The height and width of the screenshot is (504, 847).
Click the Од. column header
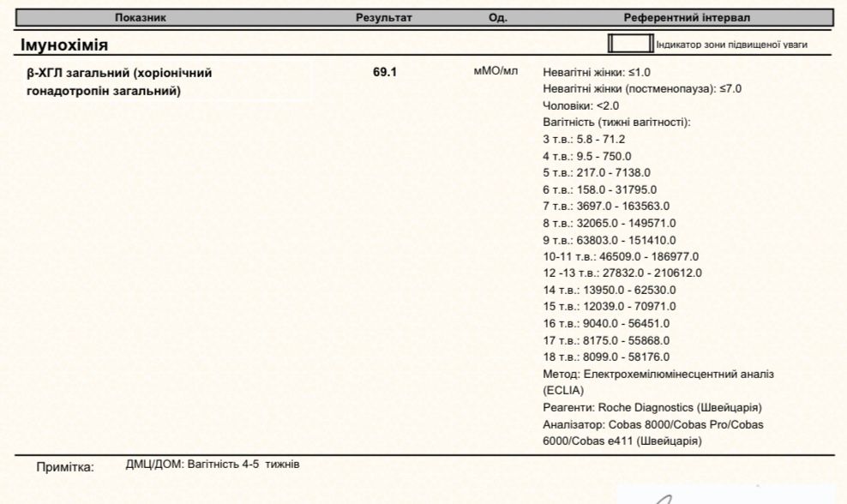click(x=497, y=17)
